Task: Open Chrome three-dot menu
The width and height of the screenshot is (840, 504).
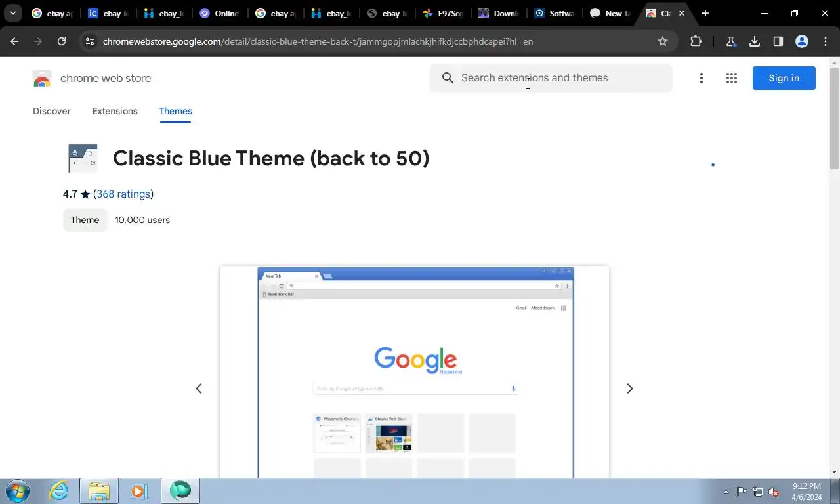Action: click(x=826, y=41)
